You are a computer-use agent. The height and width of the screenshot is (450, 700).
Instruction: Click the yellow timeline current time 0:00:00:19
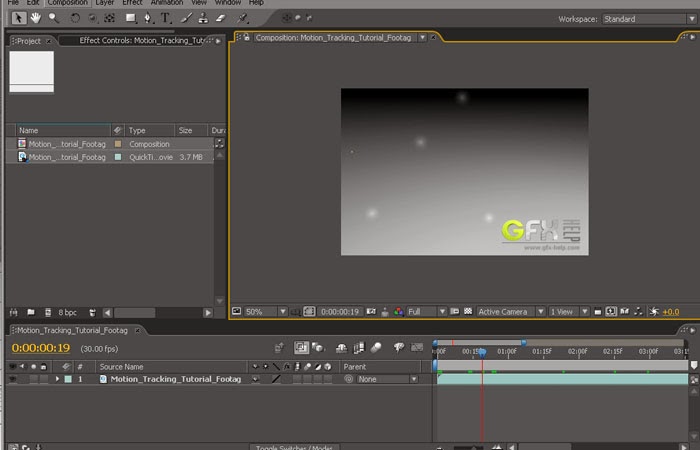[41, 348]
